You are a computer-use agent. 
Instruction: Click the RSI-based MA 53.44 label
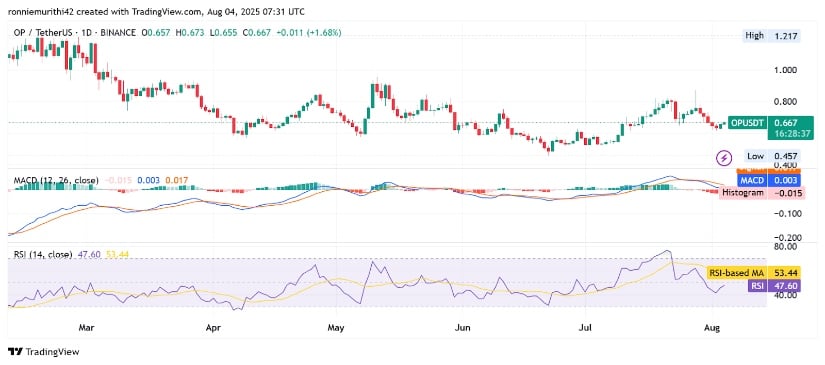pyautogui.click(x=753, y=273)
